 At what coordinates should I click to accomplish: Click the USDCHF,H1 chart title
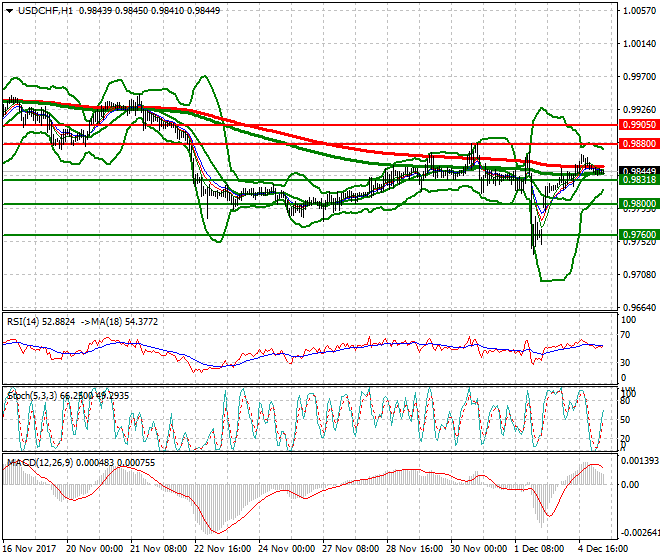(x=39, y=11)
